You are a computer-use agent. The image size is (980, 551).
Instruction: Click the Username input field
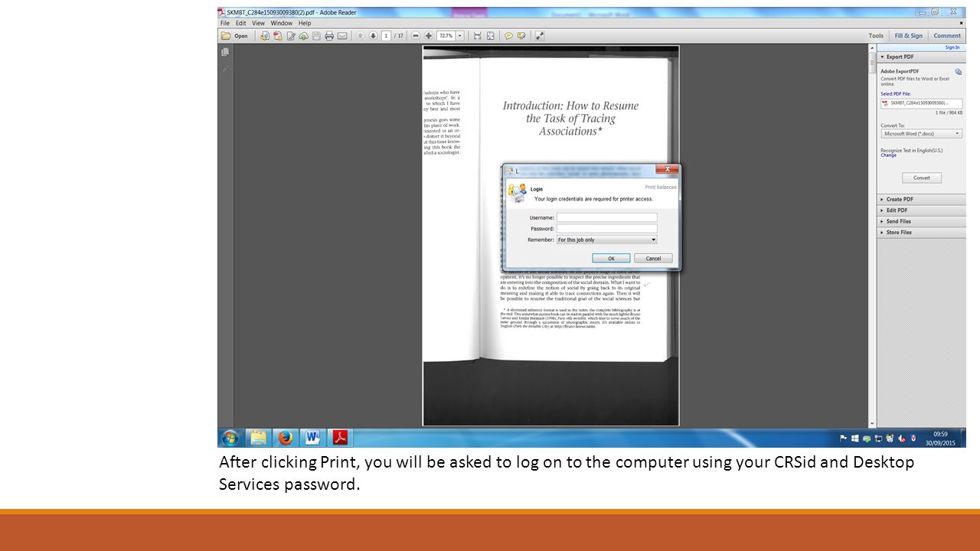coord(606,217)
